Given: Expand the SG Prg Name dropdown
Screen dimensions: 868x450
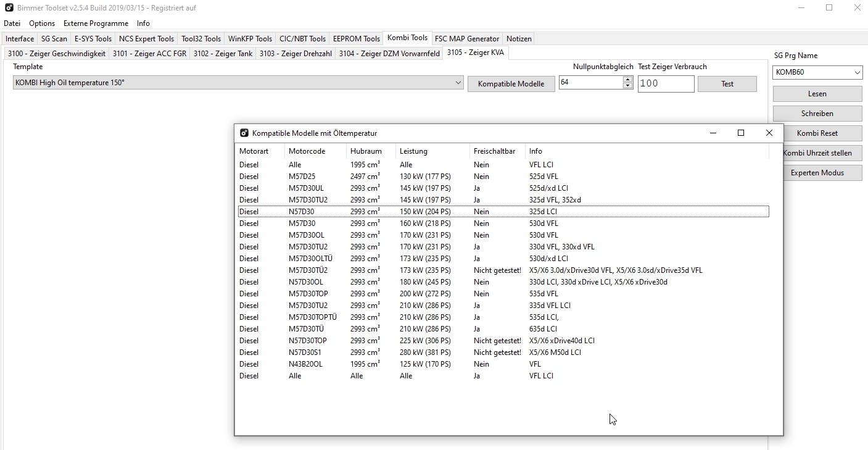Looking at the screenshot, I should click(858, 73).
